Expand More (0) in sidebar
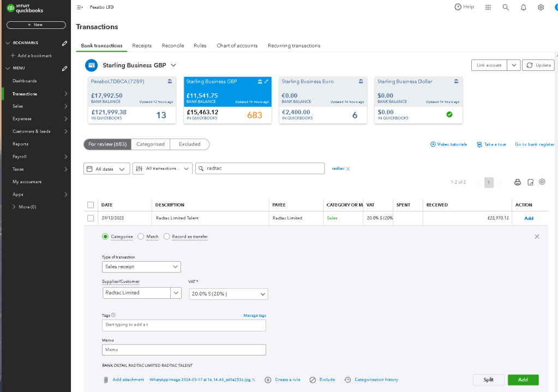This screenshot has width=558, height=392. pyautogui.click(x=14, y=207)
